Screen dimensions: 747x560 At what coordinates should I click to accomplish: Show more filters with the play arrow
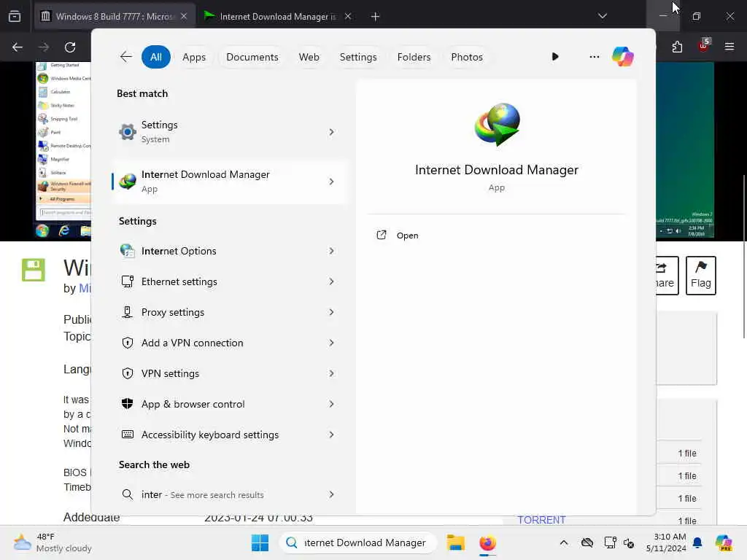coord(555,57)
